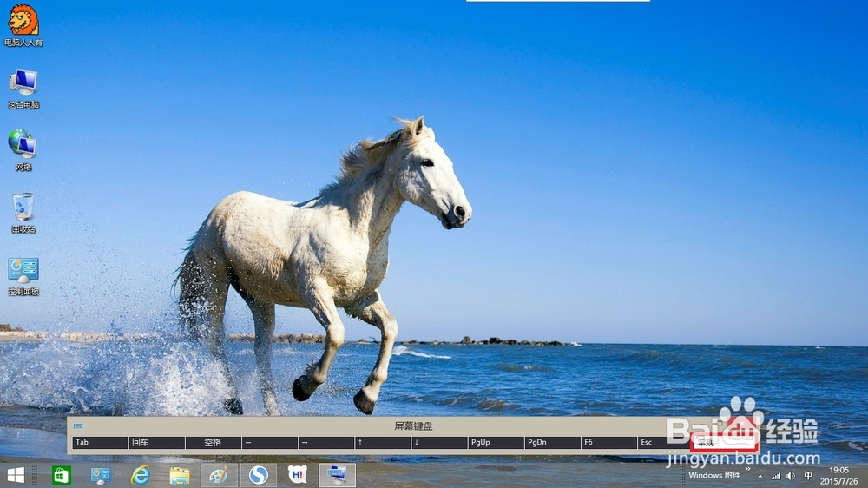Image resolution: width=868 pixels, height=488 pixels.
Task: Show hidden system tray icons
Action: 760,476
